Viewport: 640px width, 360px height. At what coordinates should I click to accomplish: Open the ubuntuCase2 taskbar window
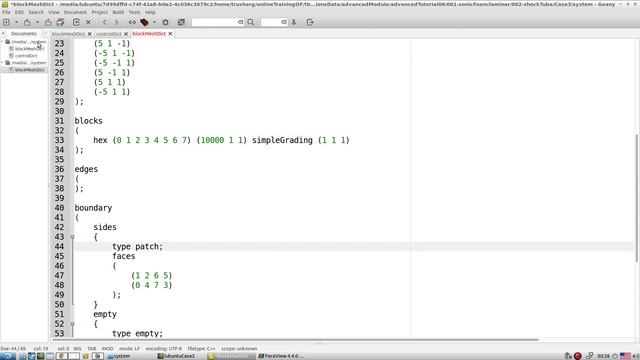pos(176,356)
